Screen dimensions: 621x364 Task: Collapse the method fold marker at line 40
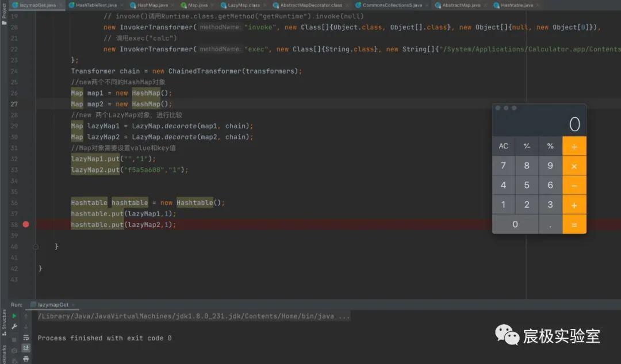[x=36, y=246]
